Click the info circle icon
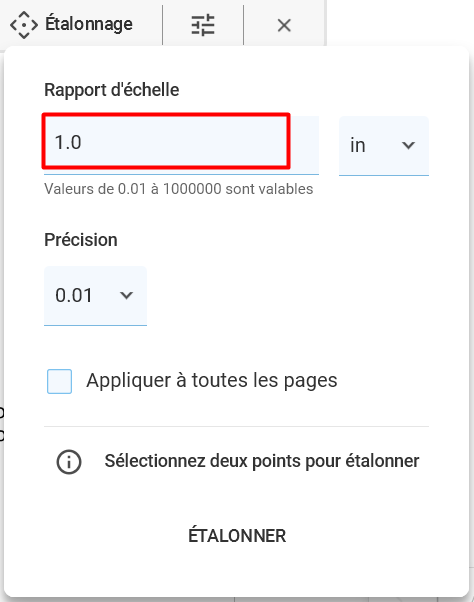The width and height of the screenshot is (474, 602). (69, 462)
